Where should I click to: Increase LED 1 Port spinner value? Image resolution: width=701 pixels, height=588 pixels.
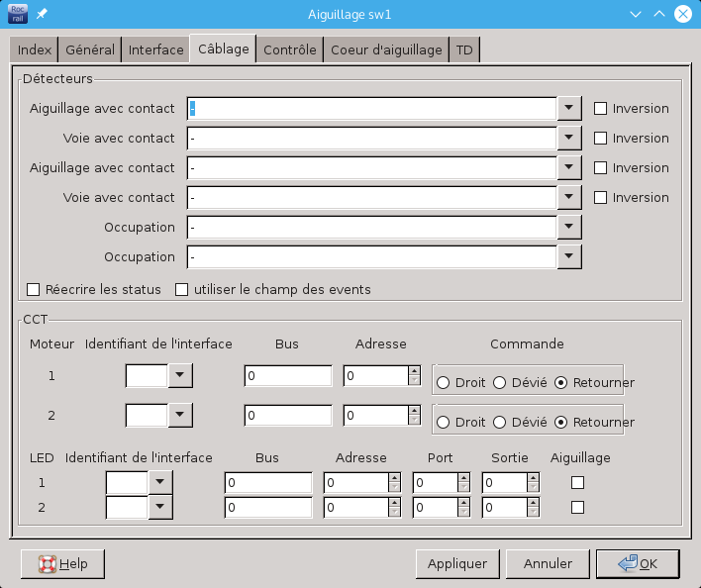coord(463,477)
